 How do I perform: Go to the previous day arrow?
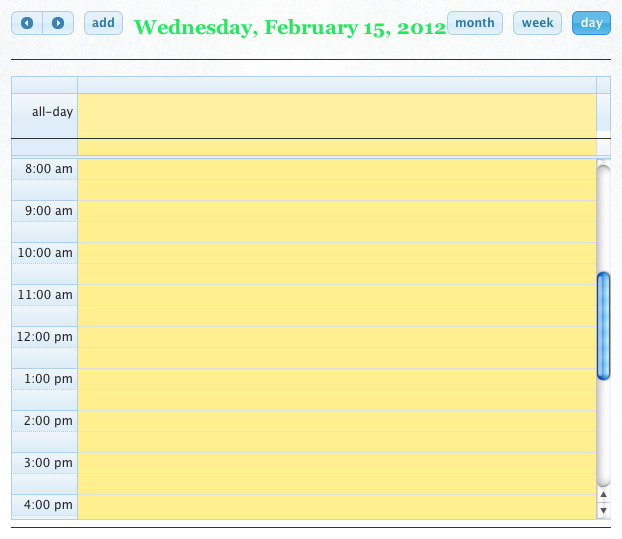pos(27,23)
